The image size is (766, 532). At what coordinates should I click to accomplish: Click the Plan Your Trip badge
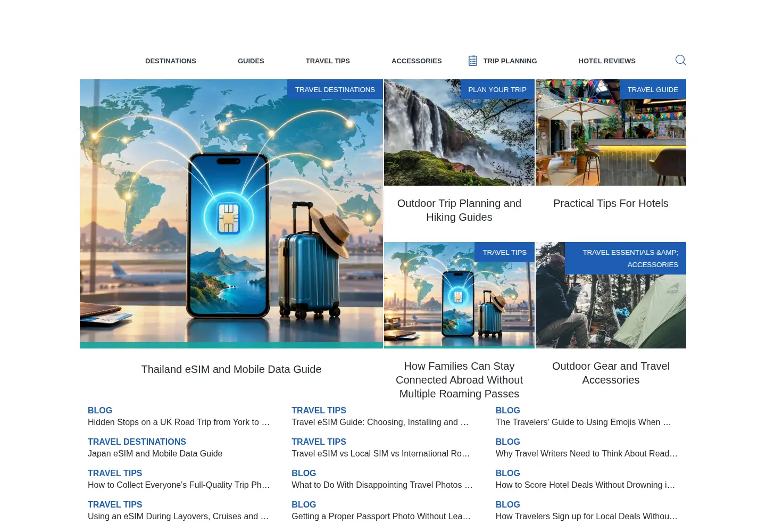[497, 89]
